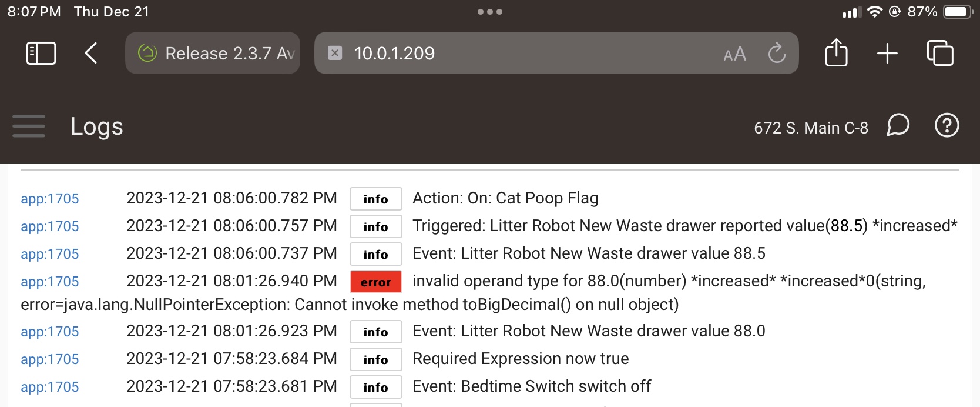Show tab overview using overlapping squares icon
Viewport: 980px width, 407px height.
click(940, 53)
